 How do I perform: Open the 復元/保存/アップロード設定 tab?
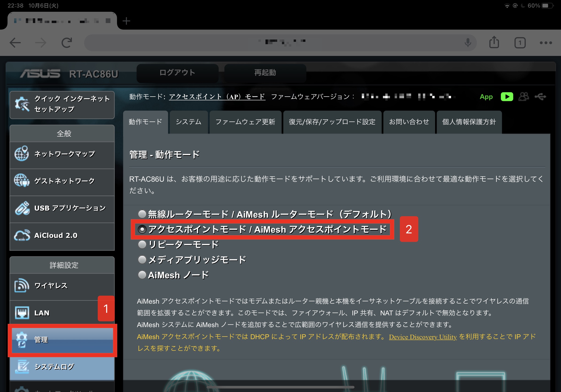[x=332, y=122]
